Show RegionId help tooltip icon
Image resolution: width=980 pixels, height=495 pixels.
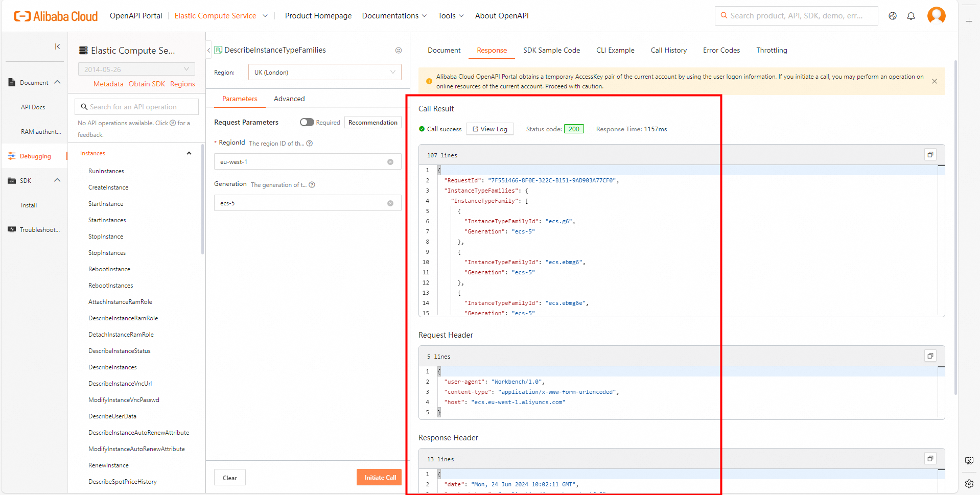[x=310, y=144]
